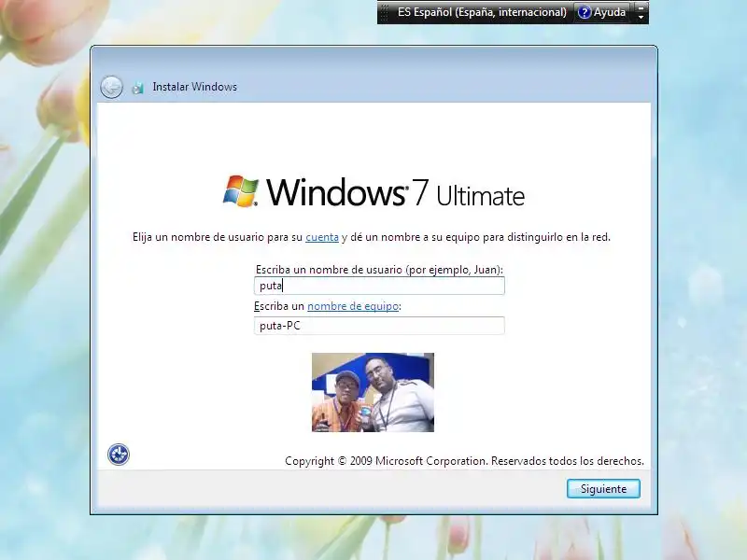Screen dimensions: 747x560
Task: Click the Windows 7 Ultimate flag logo
Action: [x=241, y=191]
